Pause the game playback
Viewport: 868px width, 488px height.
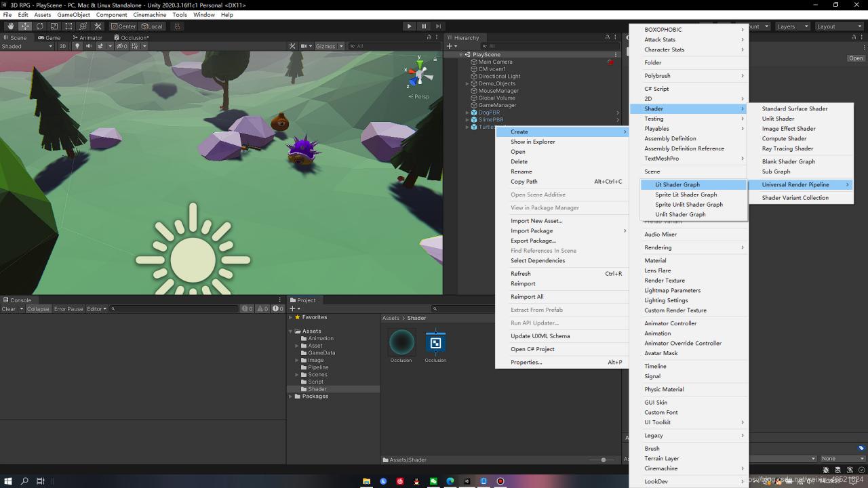point(424,26)
